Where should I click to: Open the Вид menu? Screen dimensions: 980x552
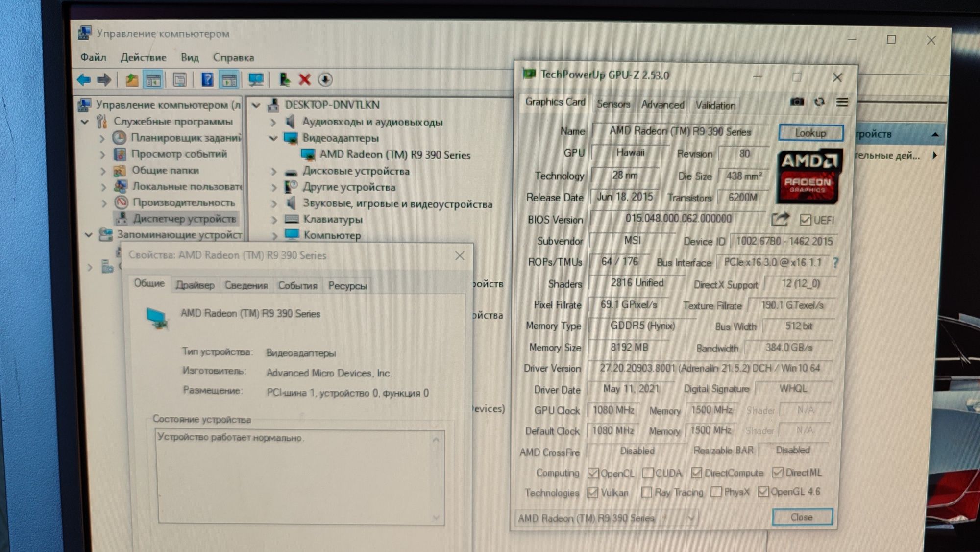coord(190,58)
